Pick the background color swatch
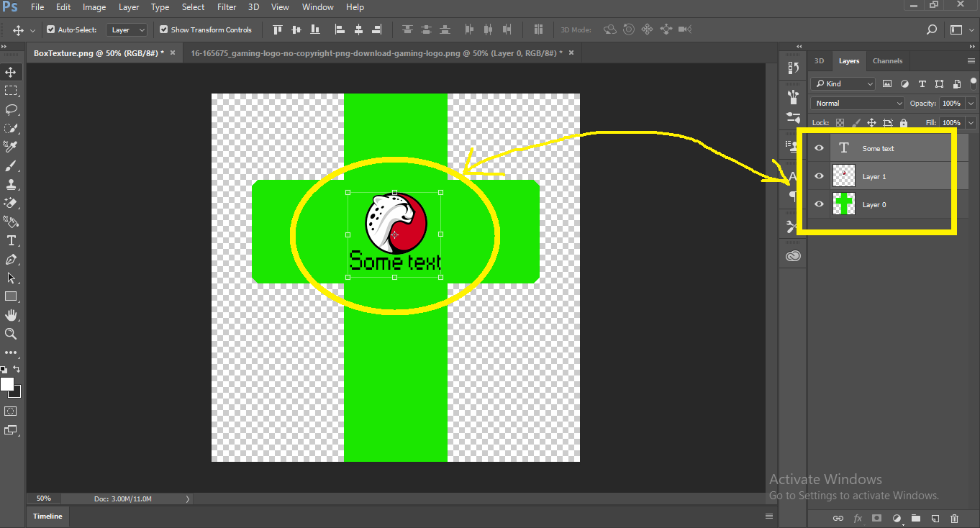The height and width of the screenshot is (528, 980). coord(17,393)
